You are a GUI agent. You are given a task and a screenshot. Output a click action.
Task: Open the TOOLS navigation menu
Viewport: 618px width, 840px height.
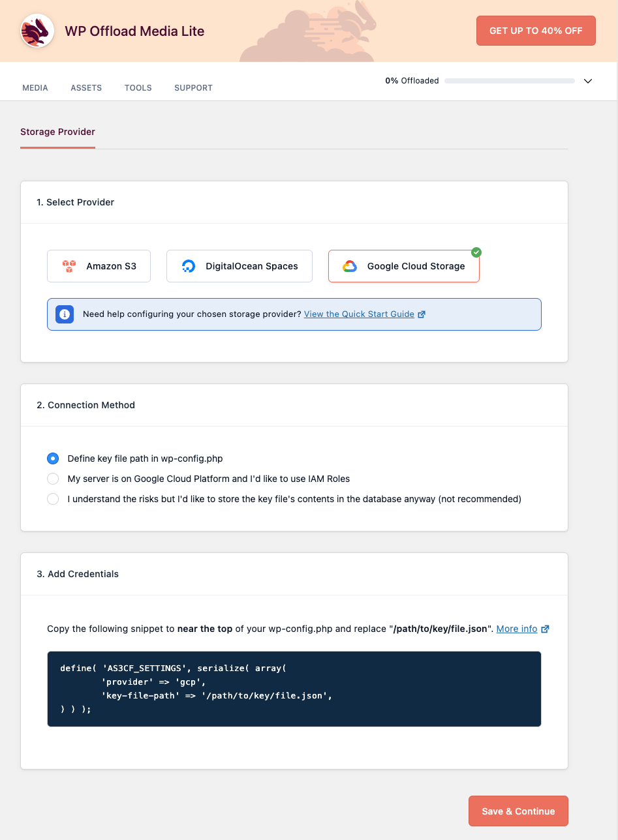click(x=138, y=87)
